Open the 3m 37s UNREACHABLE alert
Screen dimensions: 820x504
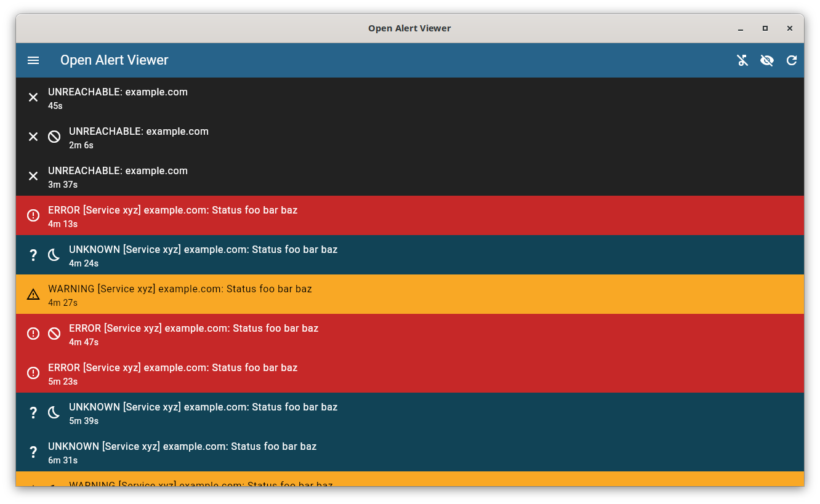(x=410, y=176)
